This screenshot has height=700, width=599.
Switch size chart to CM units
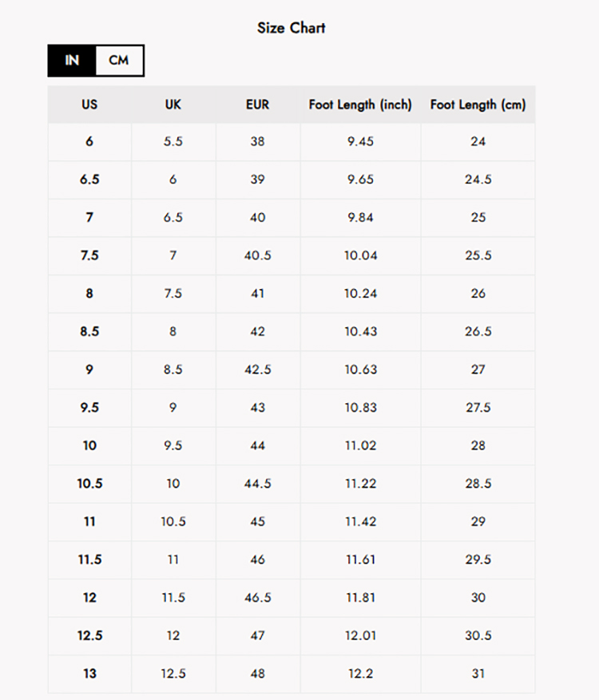(119, 61)
